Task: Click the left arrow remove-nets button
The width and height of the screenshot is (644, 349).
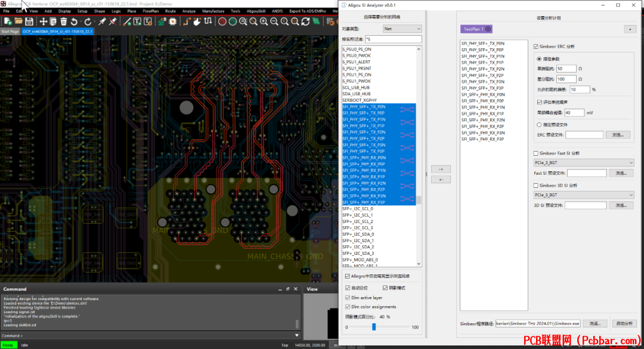Action: tap(441, 180)
